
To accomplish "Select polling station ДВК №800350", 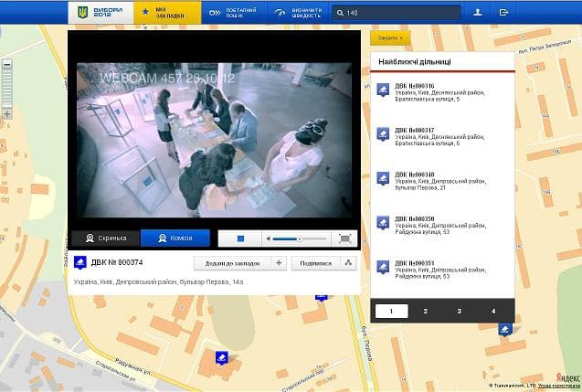I will 414,219.
